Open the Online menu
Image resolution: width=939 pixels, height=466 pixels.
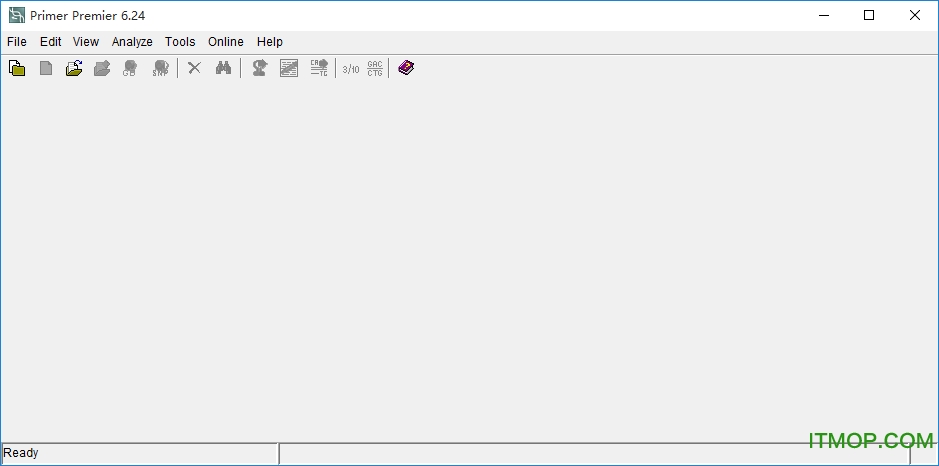(x=225, y=42)
